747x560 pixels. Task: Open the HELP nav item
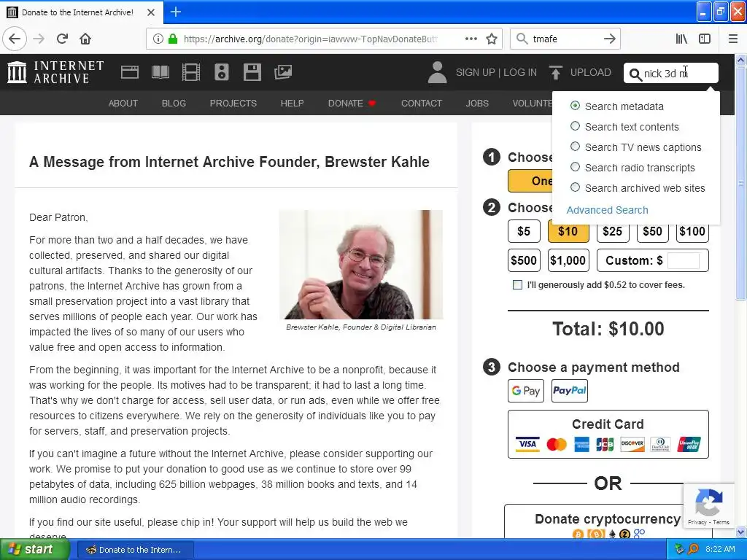click(x=292, y=104)
